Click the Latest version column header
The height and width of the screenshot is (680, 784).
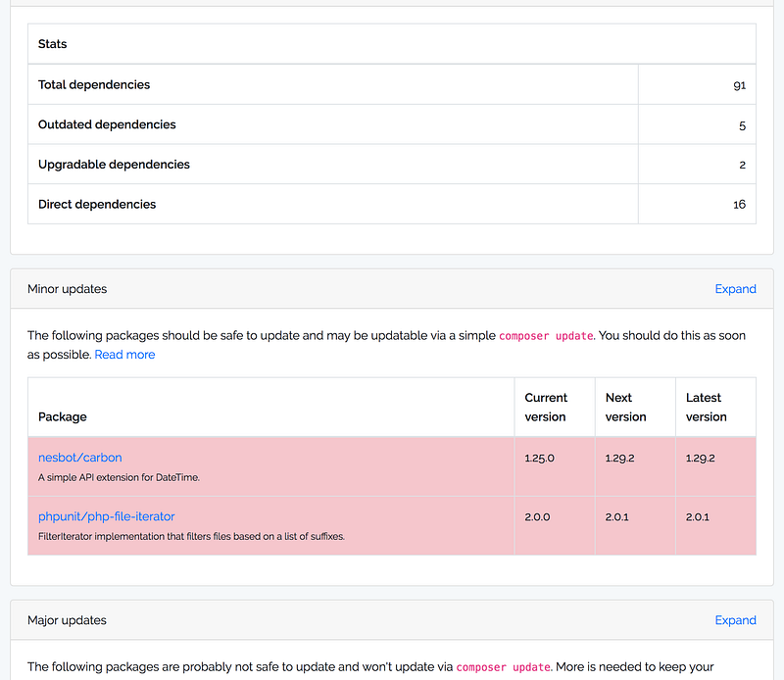[706, 407]
